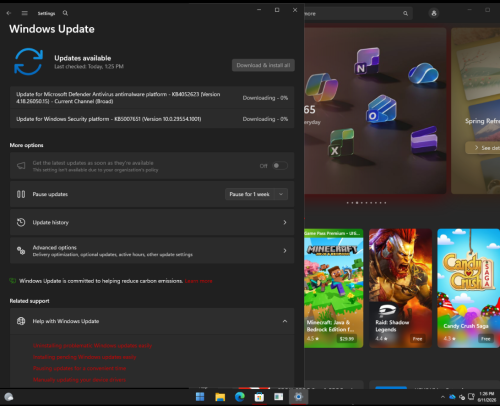
Task: Open Uninstalling problematic Windows updates easily link
Action: 92,346
